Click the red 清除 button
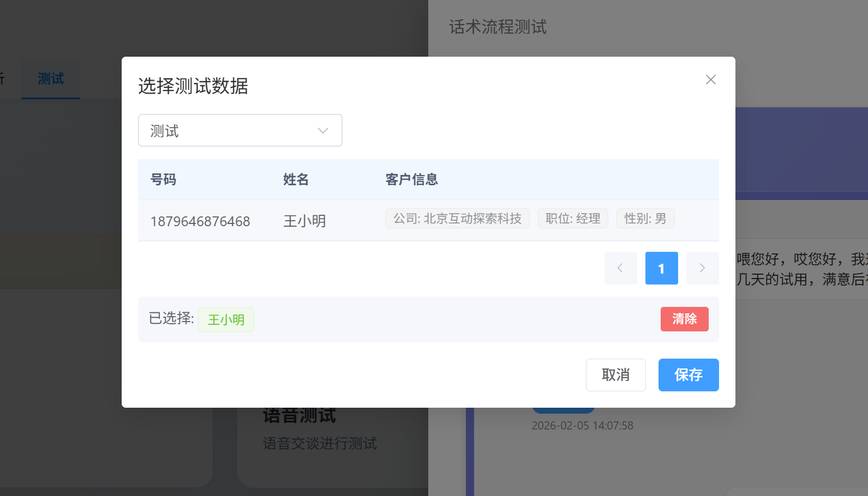This screenshot has height=496, width=868. click(x=684, y=319)
